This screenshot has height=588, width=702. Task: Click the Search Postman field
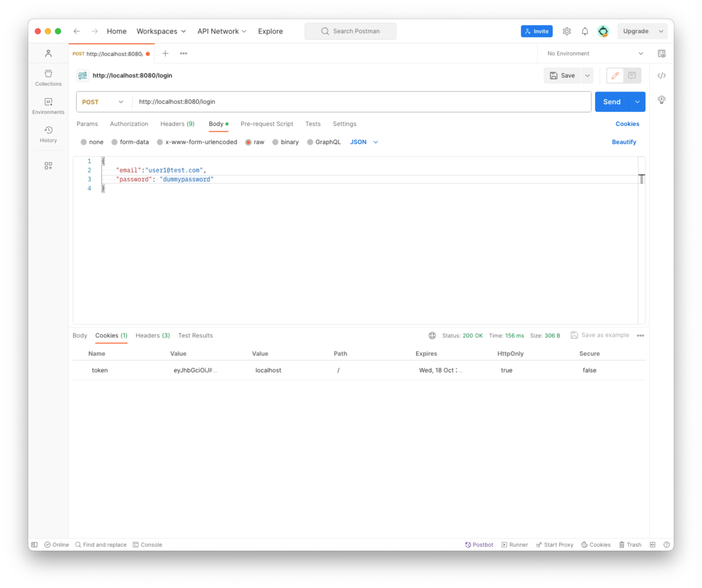point(350,31)
